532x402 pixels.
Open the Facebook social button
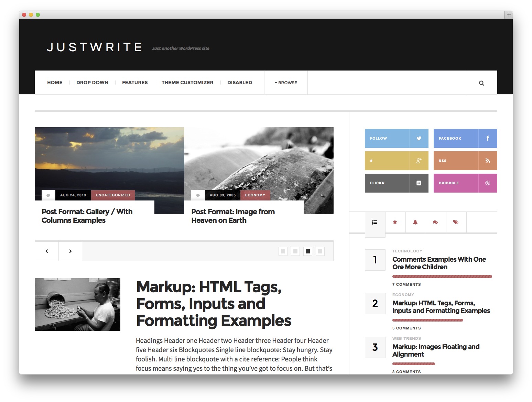coord(465,138)
